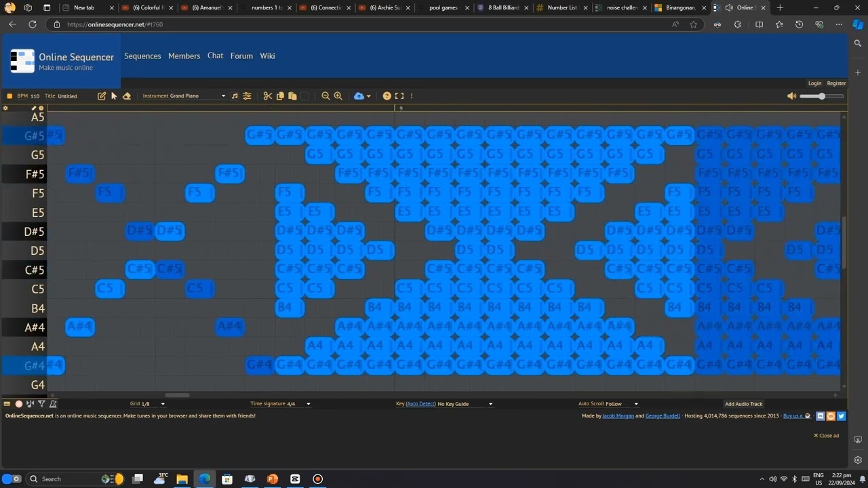868x488 pixels.
Task: Select the eraser tool
Action: 127,96
